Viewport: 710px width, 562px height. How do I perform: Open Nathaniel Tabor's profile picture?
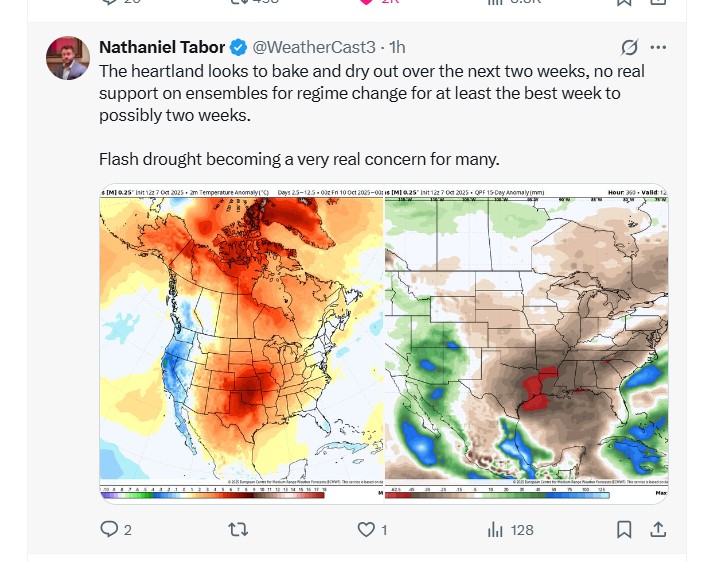point(68,58)
